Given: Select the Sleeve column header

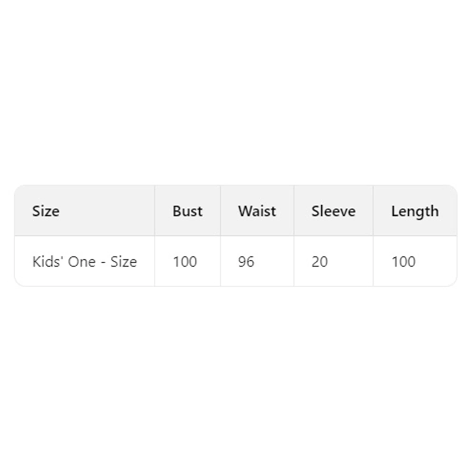Looking at the screenshot, I should coord(333,211).
